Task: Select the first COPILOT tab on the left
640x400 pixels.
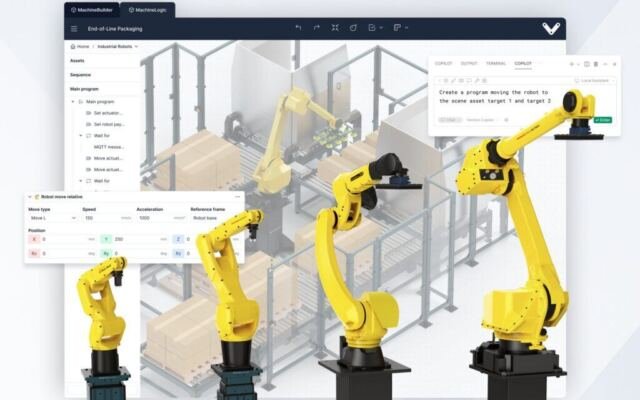Action: pos(444,64)
